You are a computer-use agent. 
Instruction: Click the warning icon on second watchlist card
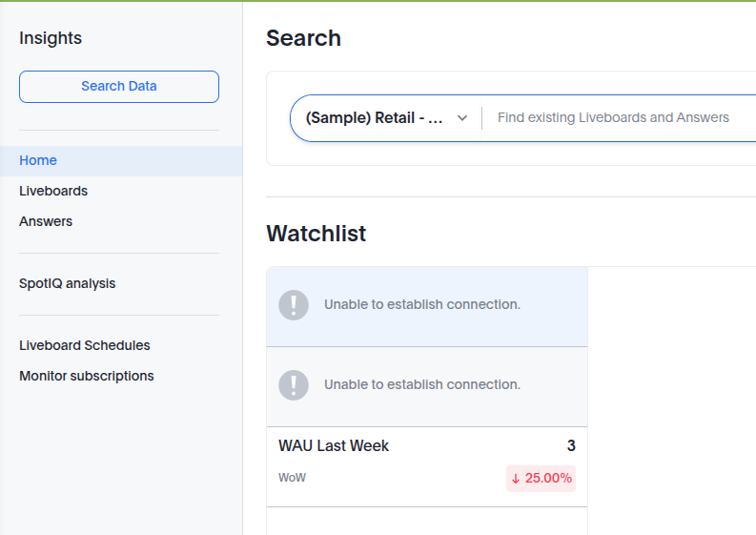294,385
